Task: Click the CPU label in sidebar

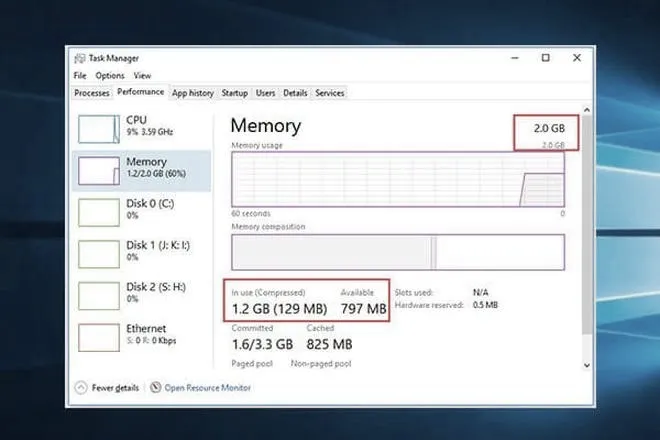Action: [136, 120]
